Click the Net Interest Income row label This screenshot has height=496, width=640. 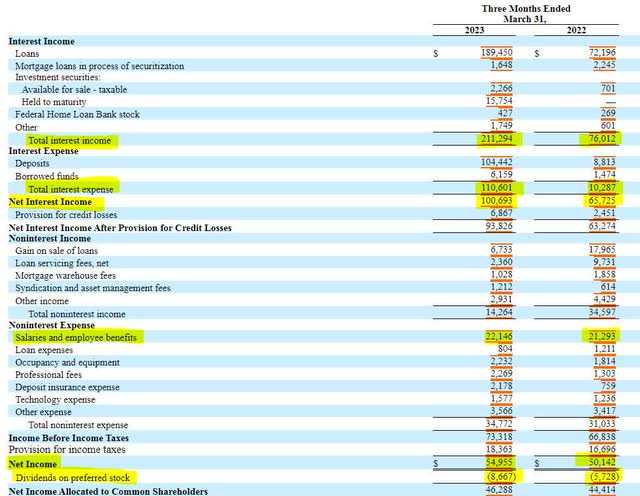[x=50, y=202]
